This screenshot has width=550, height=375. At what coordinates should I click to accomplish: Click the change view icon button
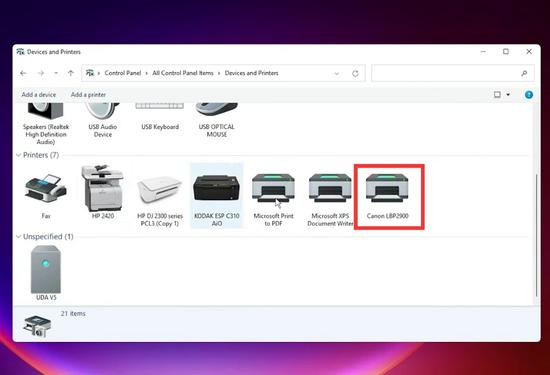coord(497,94)
